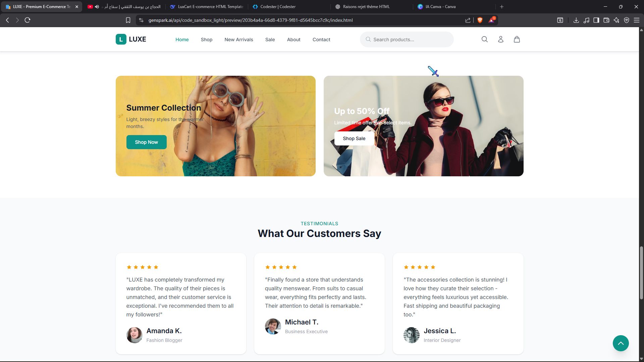Open the browser downloads icon
Viewport: 644px width, 362px height.
[576, 20]
